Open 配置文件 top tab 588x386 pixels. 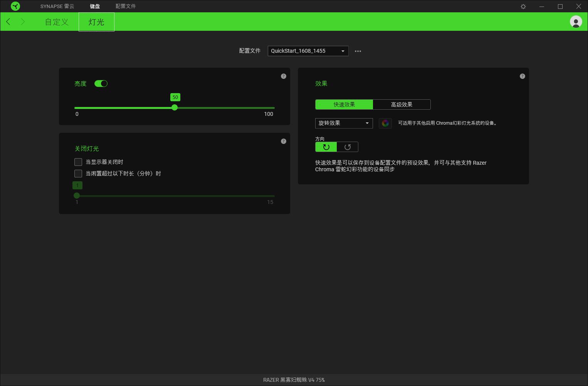point(126,6)
